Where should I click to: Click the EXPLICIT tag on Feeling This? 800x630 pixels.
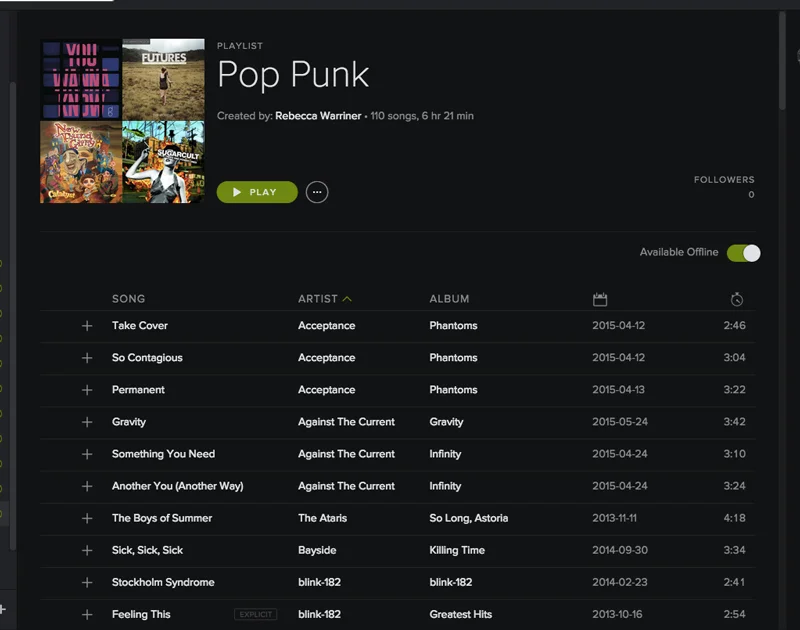click(256, 615)
